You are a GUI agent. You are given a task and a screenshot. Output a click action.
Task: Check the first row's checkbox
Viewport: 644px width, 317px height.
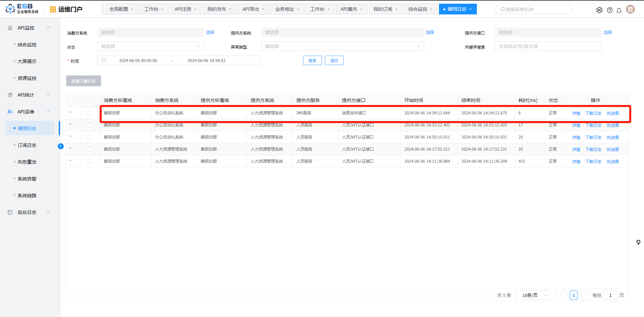pyautogui.click(x=89, y=113)
